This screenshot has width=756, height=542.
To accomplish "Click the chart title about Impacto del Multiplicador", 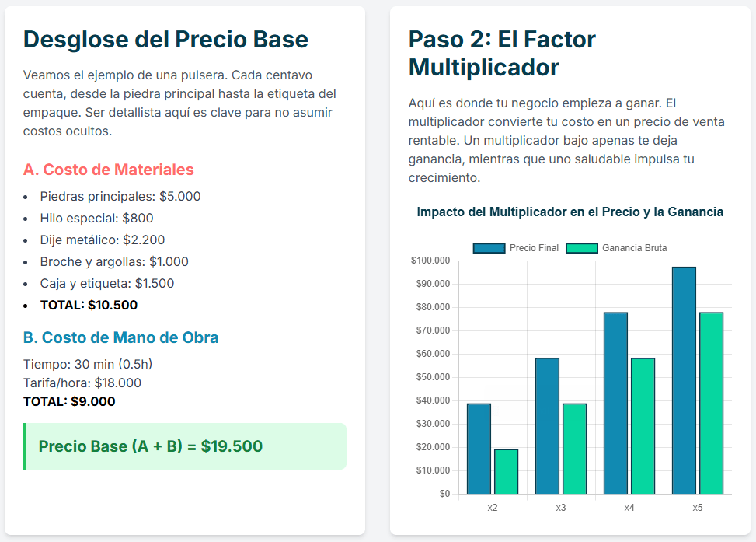I will point(570,212).
